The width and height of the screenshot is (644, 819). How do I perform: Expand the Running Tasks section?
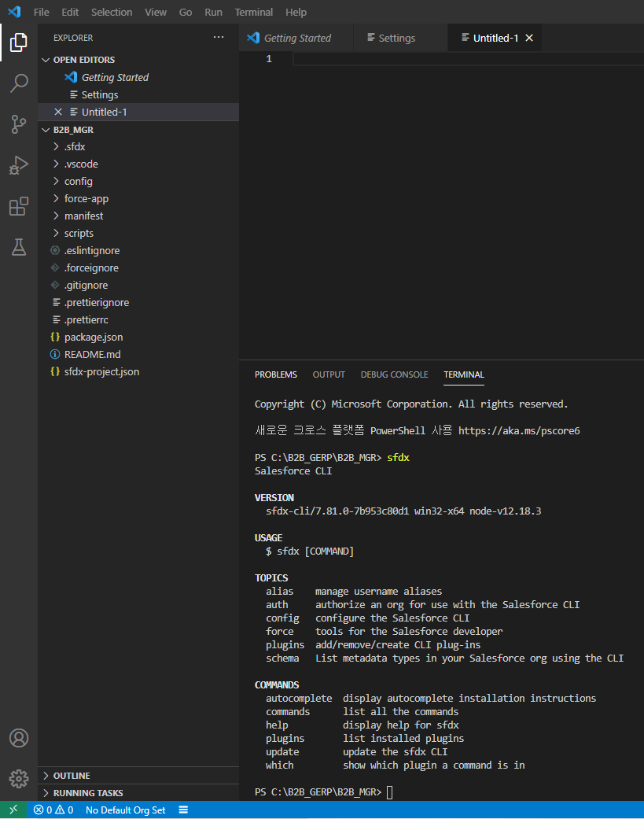coord(46,793)
